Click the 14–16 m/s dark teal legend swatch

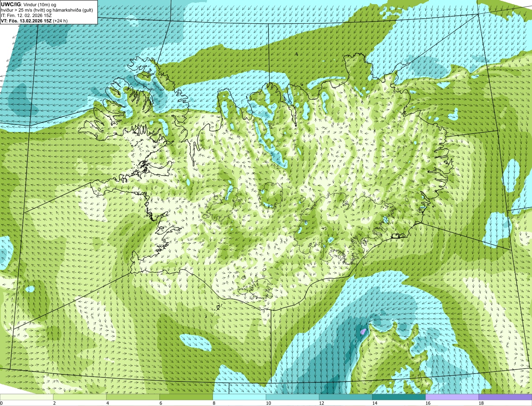(399, 397)
